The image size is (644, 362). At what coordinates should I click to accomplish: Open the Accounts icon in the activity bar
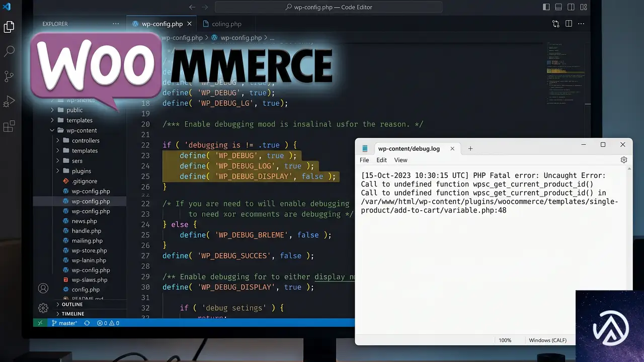(x=43, y=288)
